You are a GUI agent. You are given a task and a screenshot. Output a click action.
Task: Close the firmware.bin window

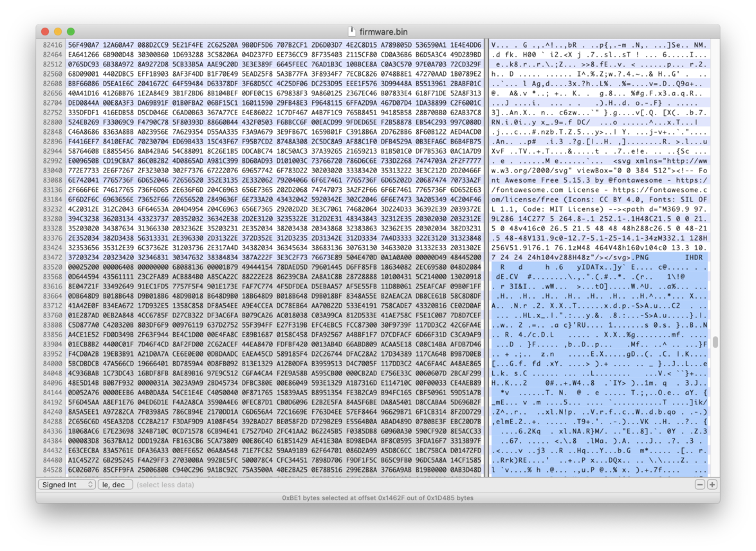(45, 32)
